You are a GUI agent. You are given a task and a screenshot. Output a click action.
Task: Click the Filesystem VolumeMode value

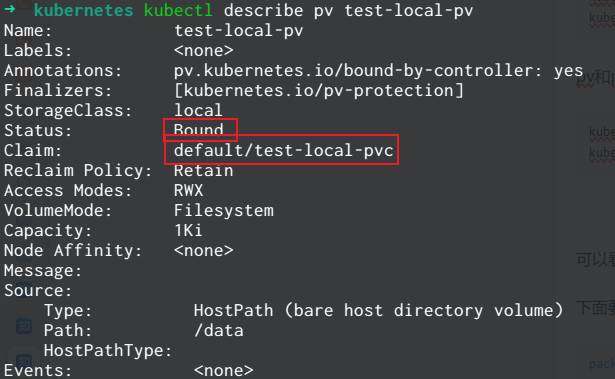click(x=224, y=210)
